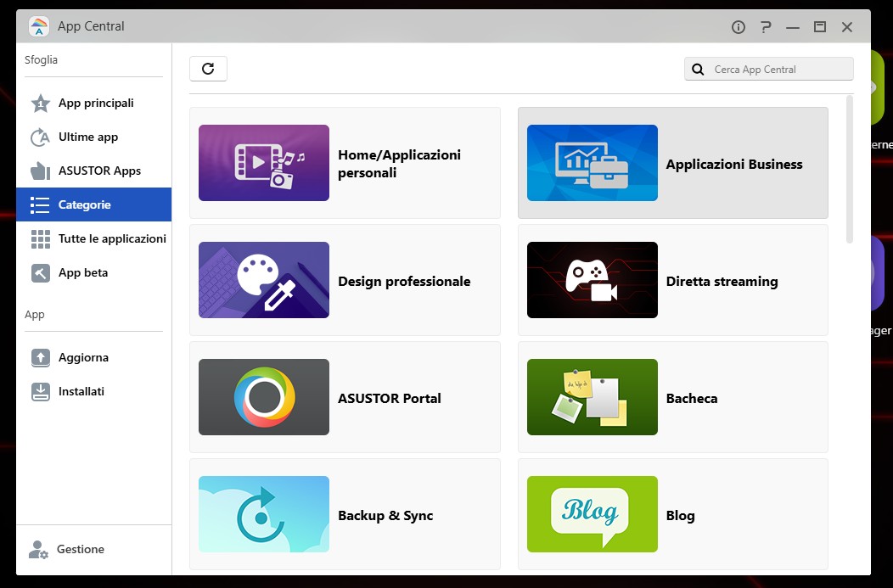
Task: Click the Applicazioni Business label
Action: pyautogui.click(x=734, y=165)
